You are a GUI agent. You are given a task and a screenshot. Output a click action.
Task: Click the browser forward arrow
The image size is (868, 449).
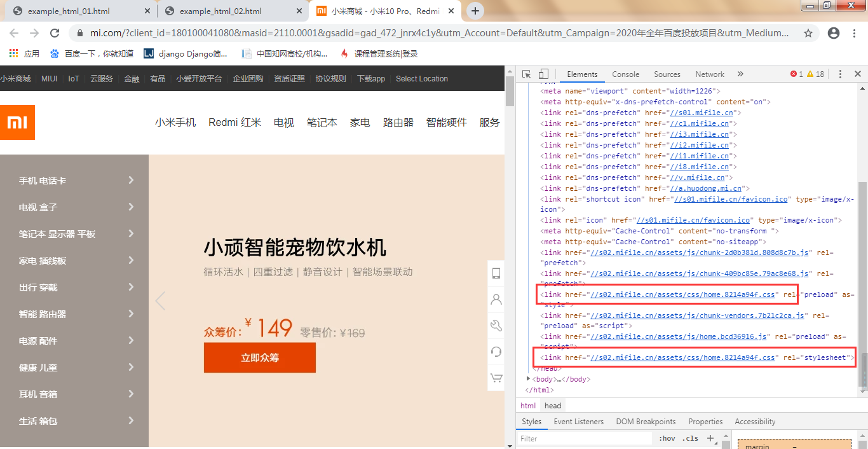tap(34, 33)
